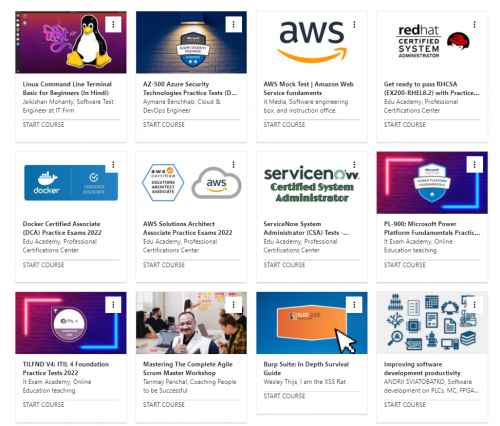Open three-dot menu on AWS Mock Test card

click(354, 24)
